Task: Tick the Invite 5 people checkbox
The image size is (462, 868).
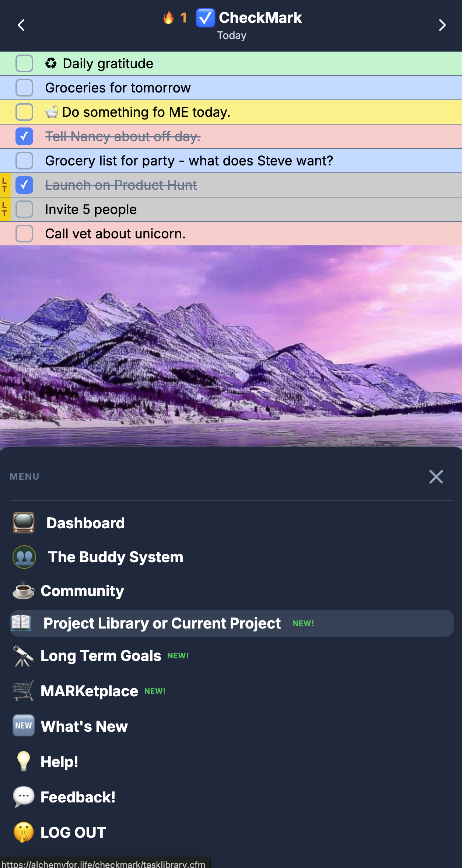Action: (x=24, y=209)
